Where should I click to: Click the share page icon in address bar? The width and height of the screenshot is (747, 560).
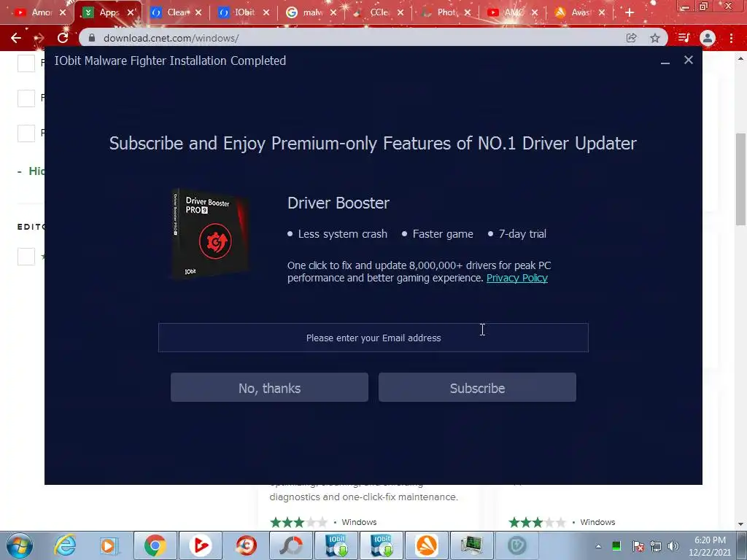pyautogui.click(x=632, y=38)
